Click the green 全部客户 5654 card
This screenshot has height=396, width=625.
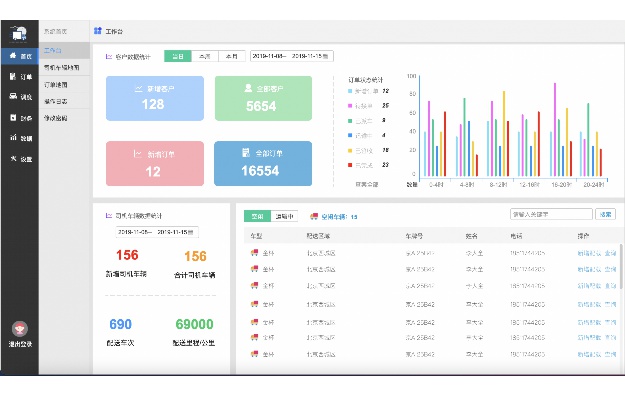coord(263,98)
